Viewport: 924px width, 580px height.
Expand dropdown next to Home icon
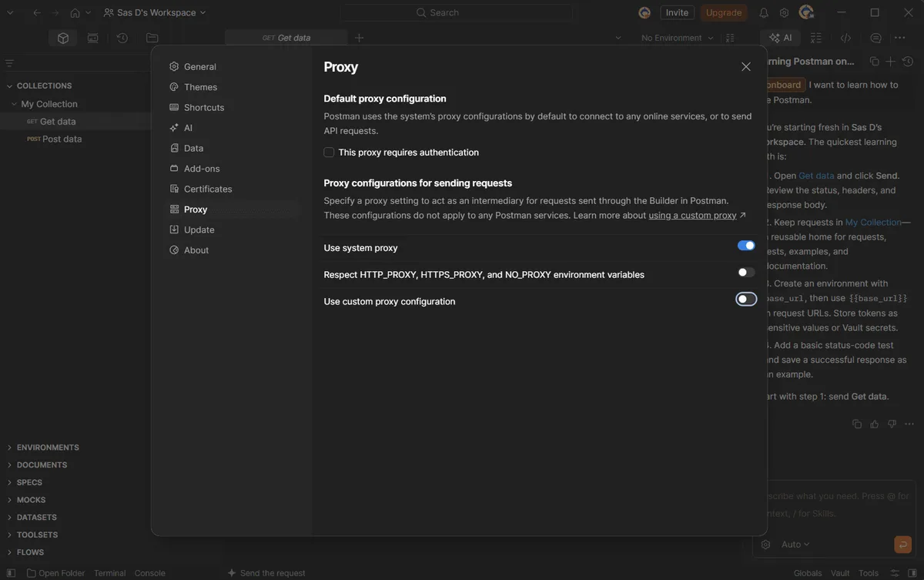(88, 12)
